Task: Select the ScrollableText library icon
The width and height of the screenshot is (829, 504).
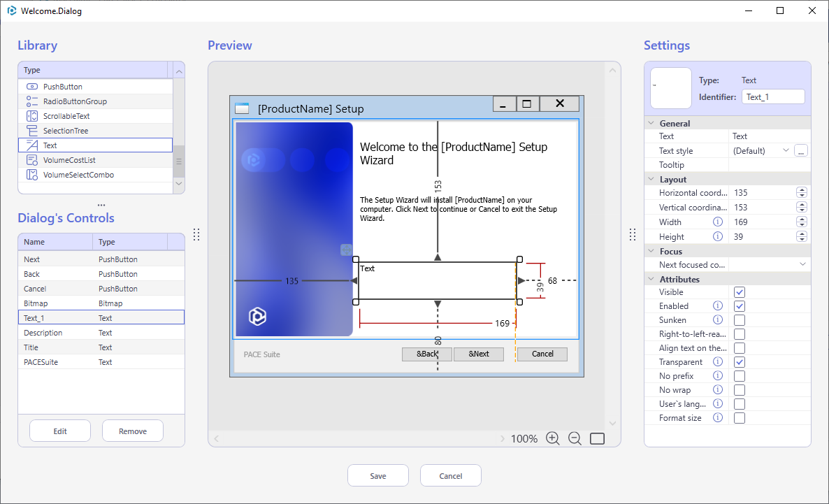Action: pos(32,116)
